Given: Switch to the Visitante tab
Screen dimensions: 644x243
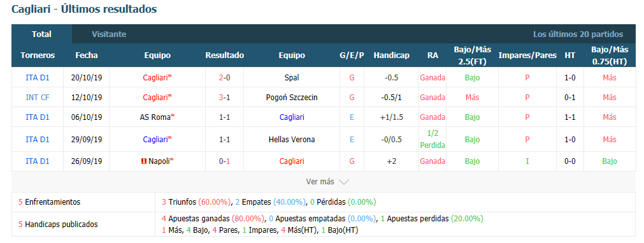Looking at the screenshot, I should coord(109,34).
